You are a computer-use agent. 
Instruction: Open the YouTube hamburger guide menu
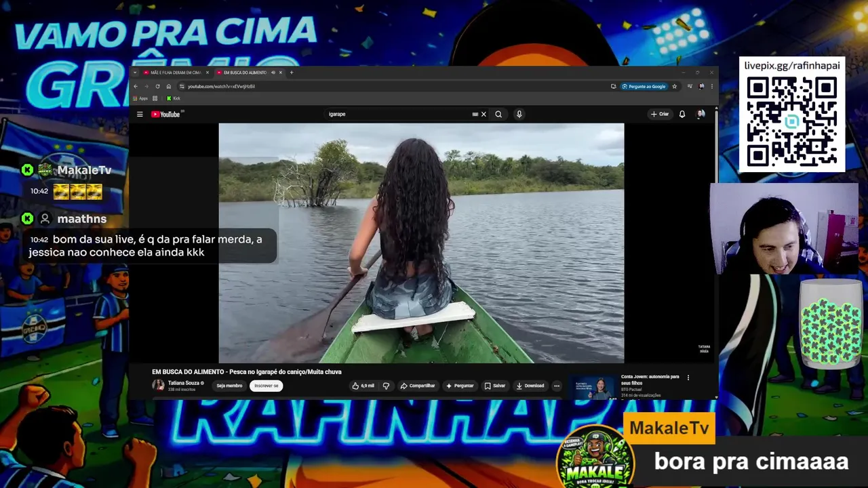click(140, 114)
